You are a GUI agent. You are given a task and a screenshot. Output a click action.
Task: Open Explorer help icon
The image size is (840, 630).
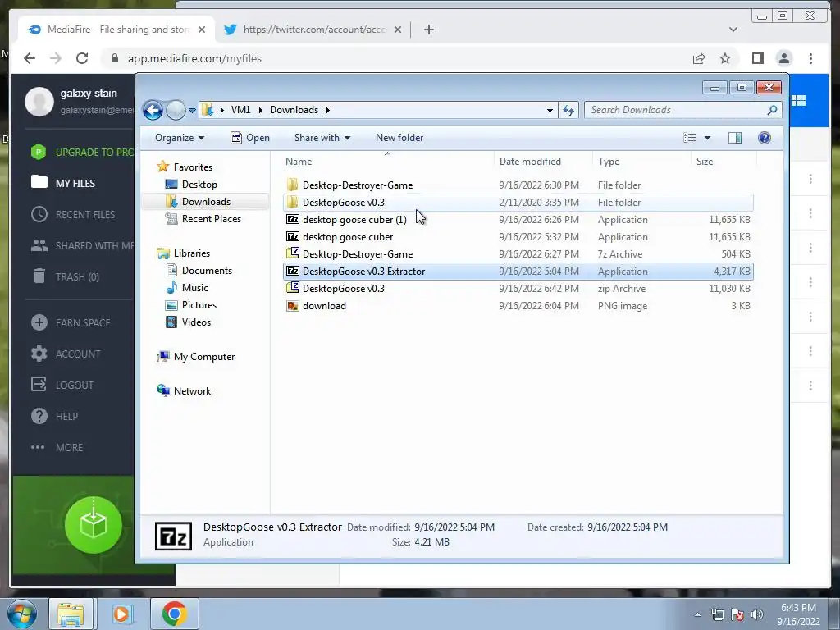765,138
